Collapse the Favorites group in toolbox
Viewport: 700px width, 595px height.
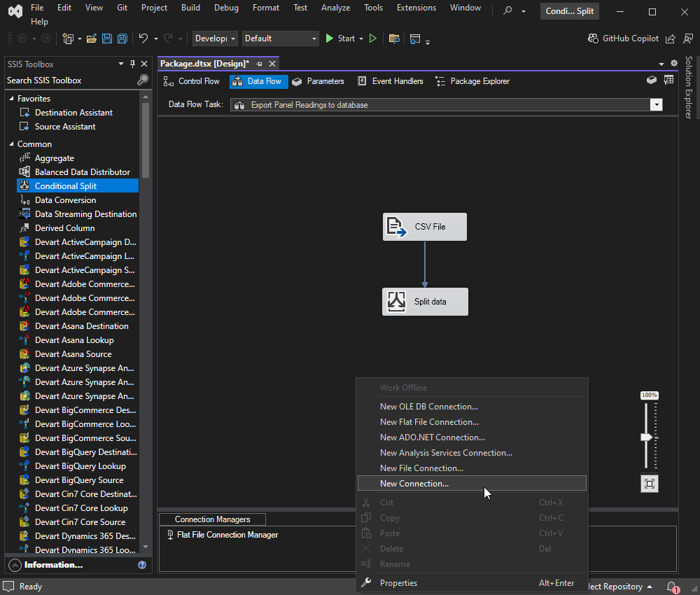[x=12, y=98]
